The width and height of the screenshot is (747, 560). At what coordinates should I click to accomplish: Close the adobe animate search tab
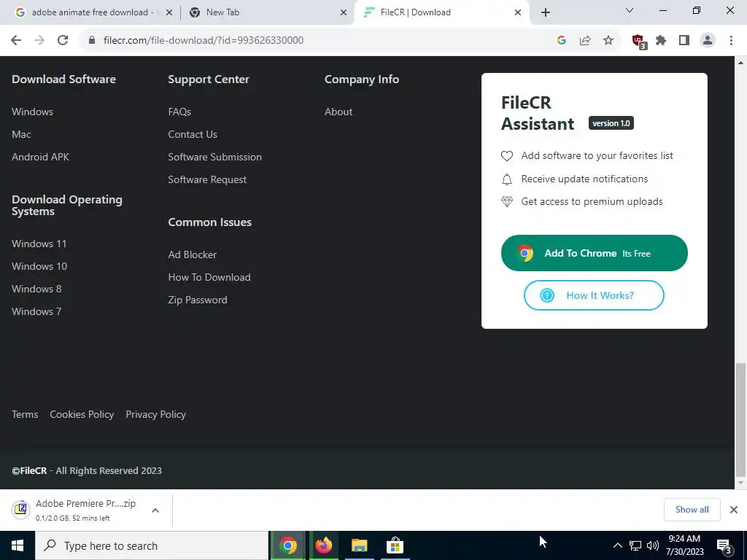(x=169, y=12)
